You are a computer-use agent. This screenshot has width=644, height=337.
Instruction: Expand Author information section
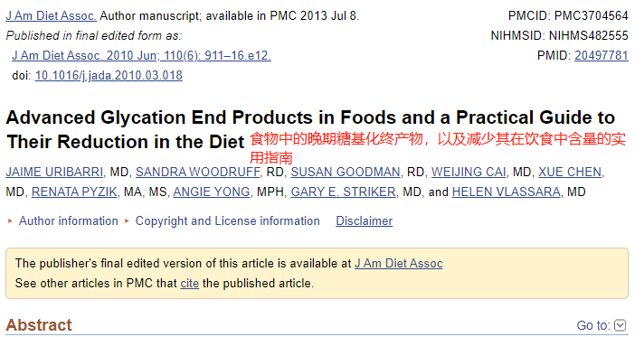tap(68, 220)
